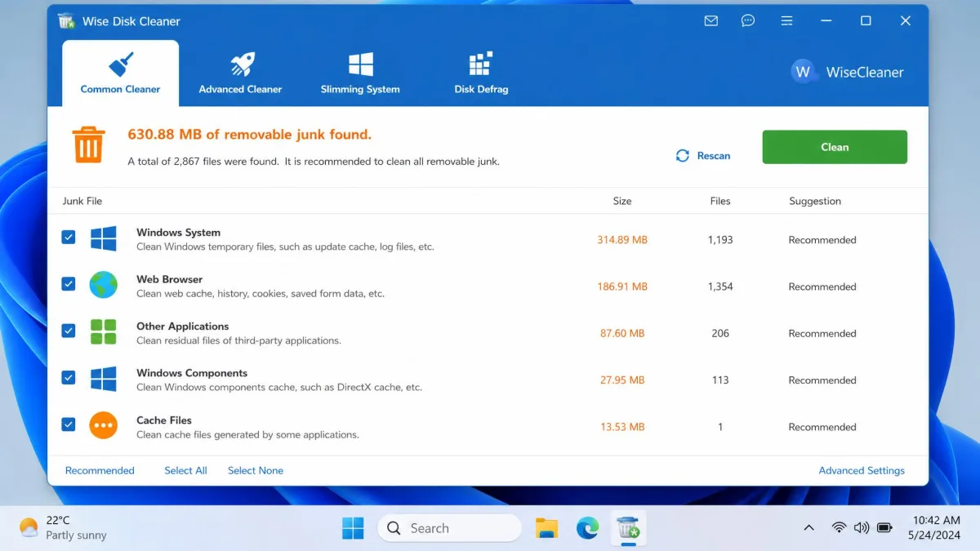Select the Windows System row title
980x551 pixels.
click(x=178, y=233)
